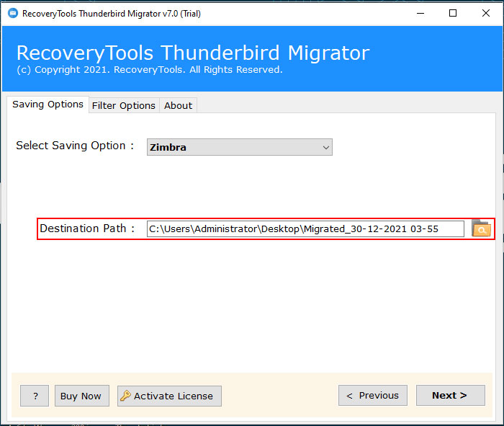Screen dimensions: 504x426
Task: Go back with the Previous button
Action: [x=373, y=395]
